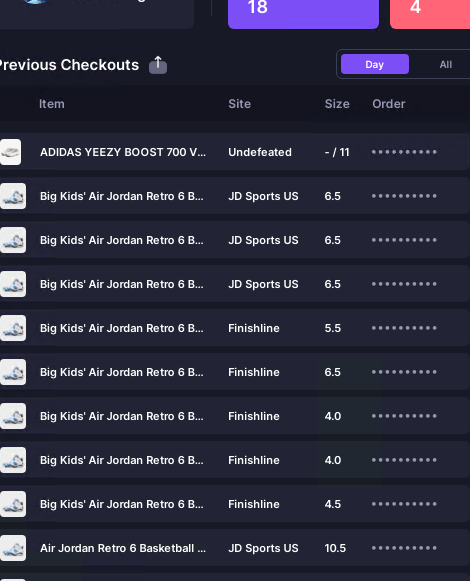Open thumbnail of Finishline size 5.5 row
The width and height of the screenshot is (470, 581).
[13, 328]
